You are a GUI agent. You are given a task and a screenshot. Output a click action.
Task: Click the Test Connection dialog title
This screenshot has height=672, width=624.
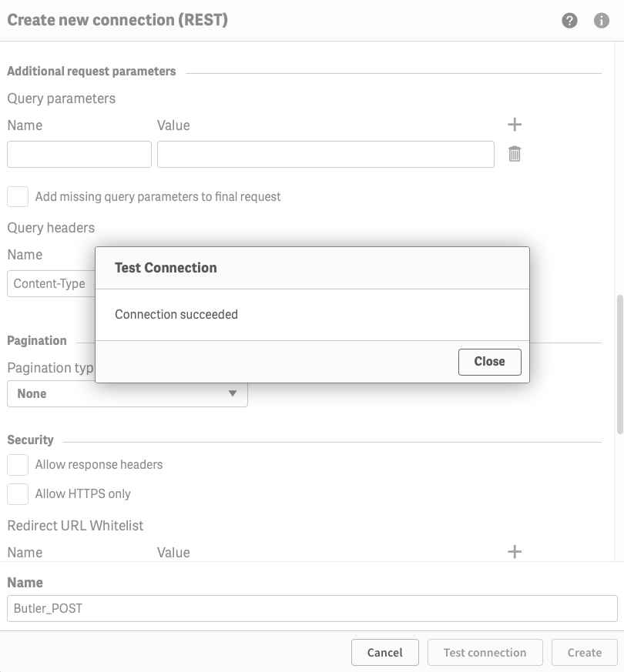pyautogui.click(x=166, y=268)
